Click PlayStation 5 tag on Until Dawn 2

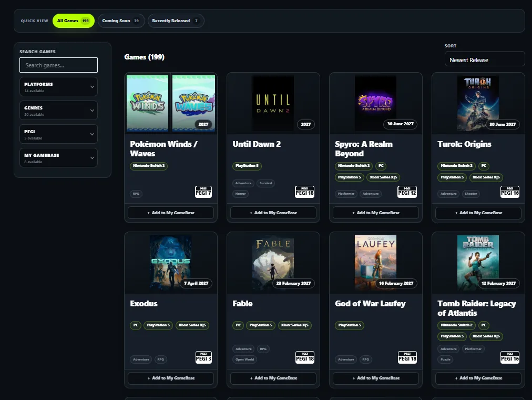[247, 166]
